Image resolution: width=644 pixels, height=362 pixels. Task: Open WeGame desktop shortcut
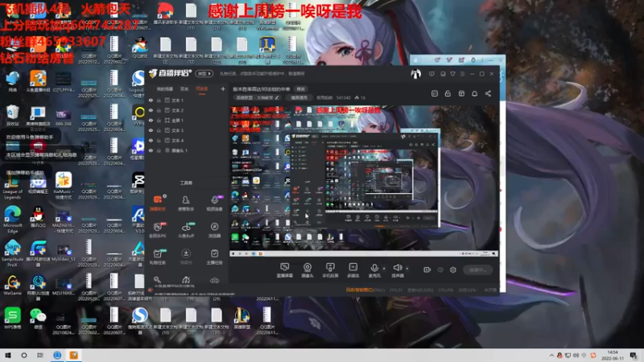pos(12,285)
